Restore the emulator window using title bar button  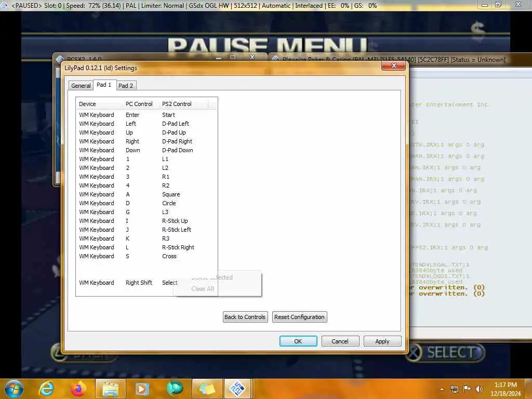tap(498, 5)
